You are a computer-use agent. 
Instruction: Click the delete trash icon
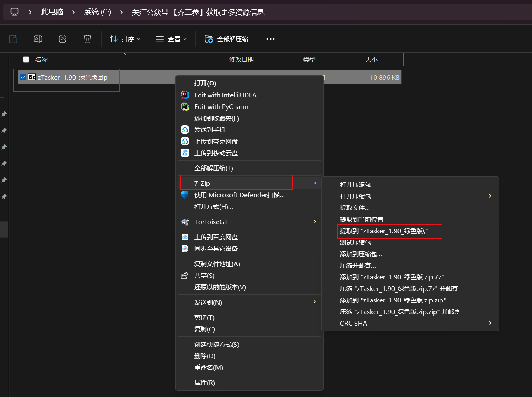87,39
